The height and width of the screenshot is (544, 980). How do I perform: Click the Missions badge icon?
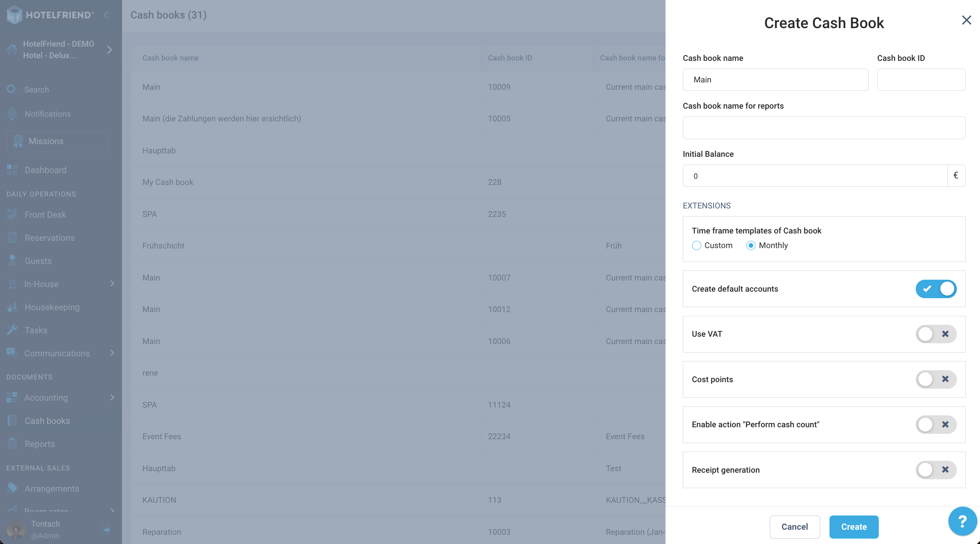point(18,141)
